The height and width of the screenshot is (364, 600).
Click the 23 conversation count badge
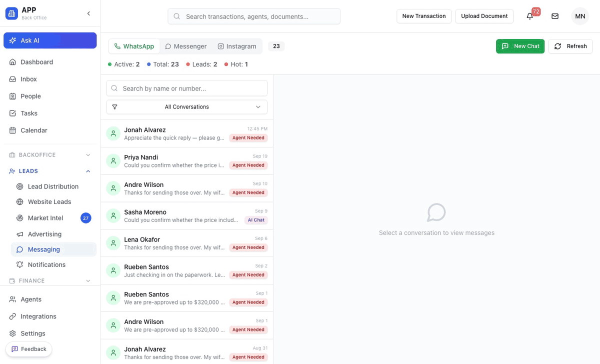pos(276,46)
